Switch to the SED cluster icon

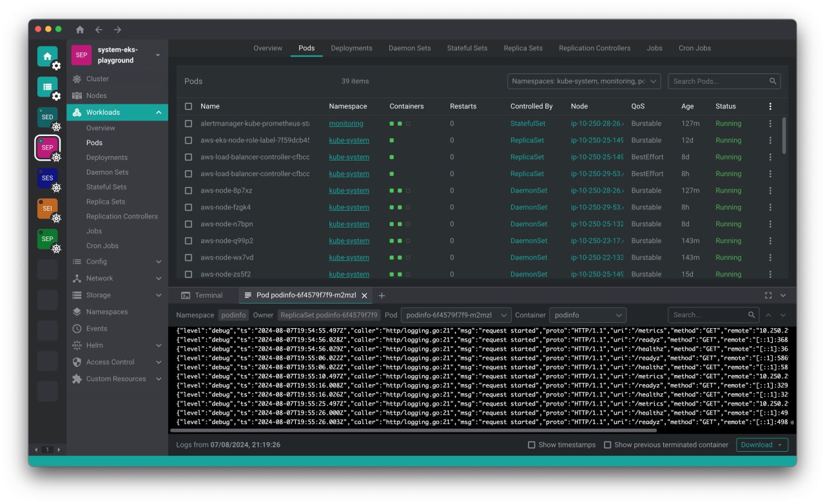point(47,117)
